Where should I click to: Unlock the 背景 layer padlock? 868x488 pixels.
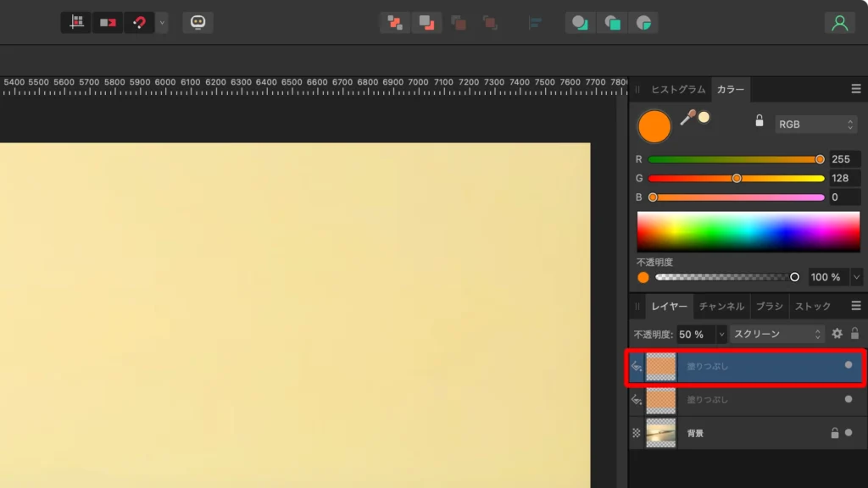pos(835,432)
